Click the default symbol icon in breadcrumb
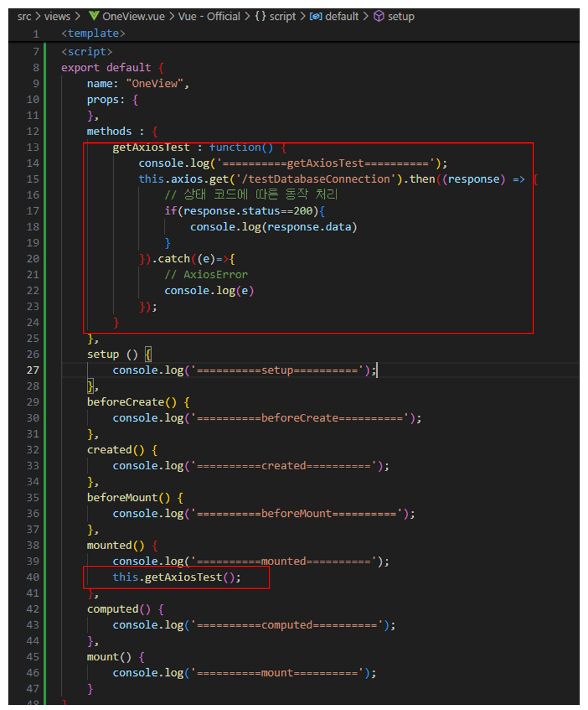 [316, 16]
